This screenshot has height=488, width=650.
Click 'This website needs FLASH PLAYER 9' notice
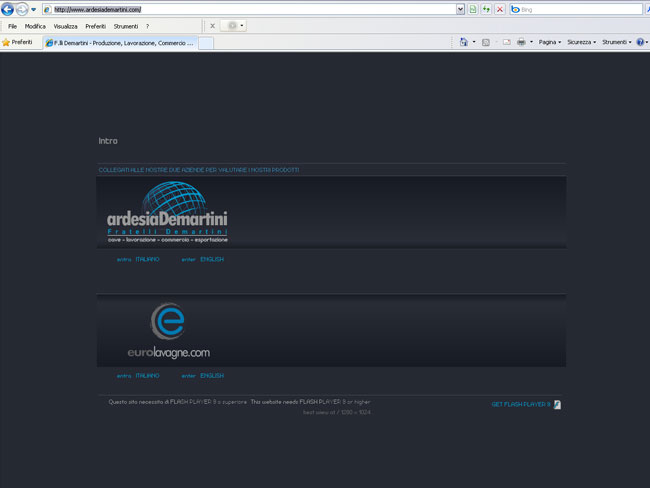click(310, 402)
